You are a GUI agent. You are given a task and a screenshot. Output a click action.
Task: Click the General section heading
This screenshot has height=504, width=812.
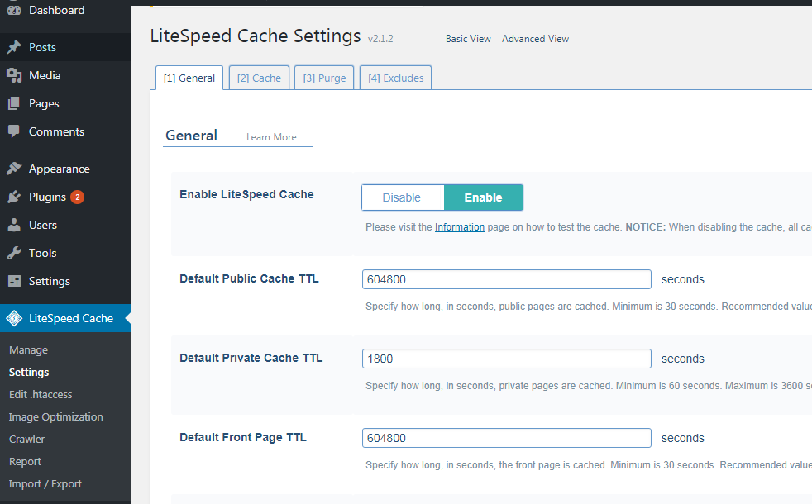click(192, 136)
